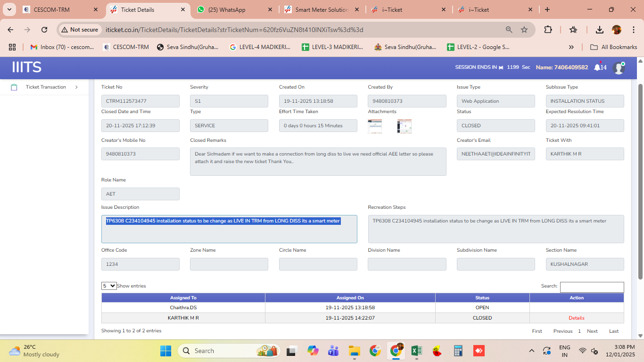644x362 pixels.
Task: Open Calculator from the taskbar
Action: coord(458,351)
